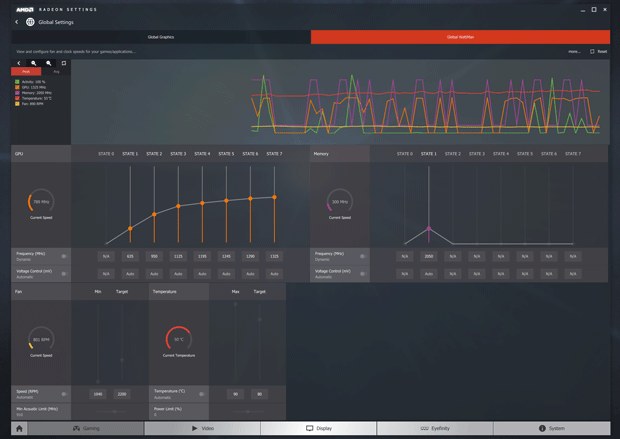
Task: Go back using the header arrow
Action: click(17, 22)
